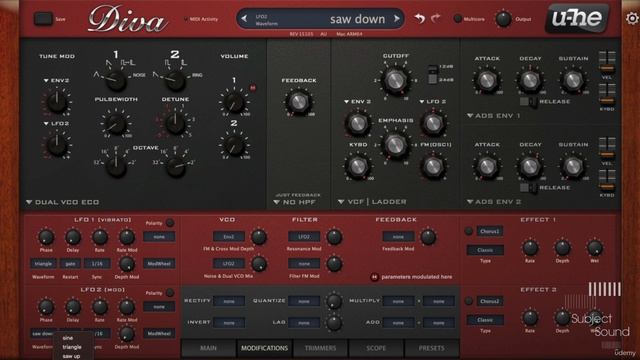Click the filter Emphasis knob

pos(395,144)
